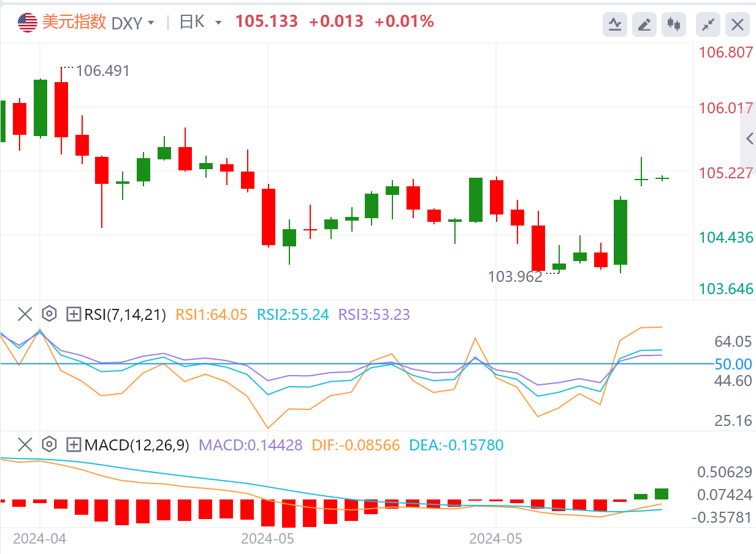Screen dimensions: 756x554
Task: Open the candlestick chart style button
Action: tap(674, 25)
